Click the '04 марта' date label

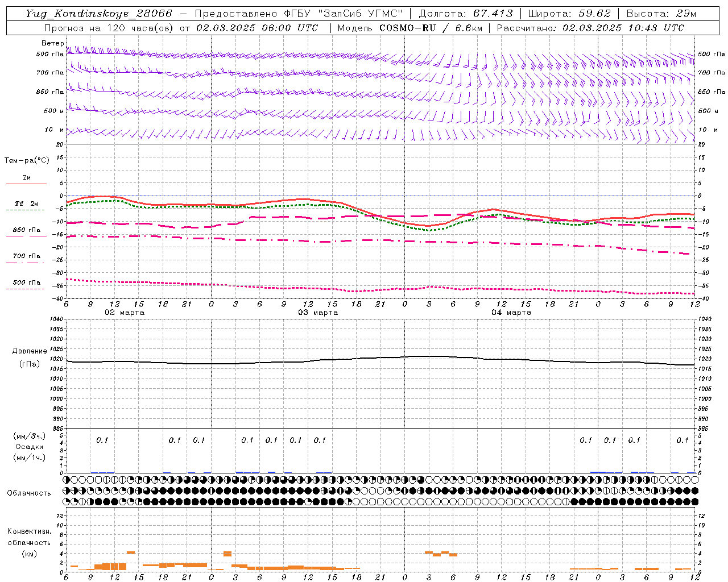coord(511,313)
